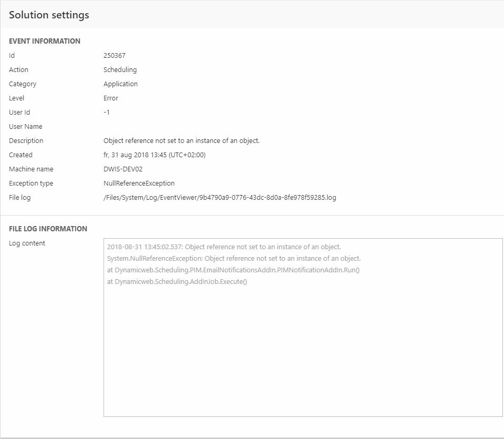Click inside the Log content text area

tap(302, 347)
